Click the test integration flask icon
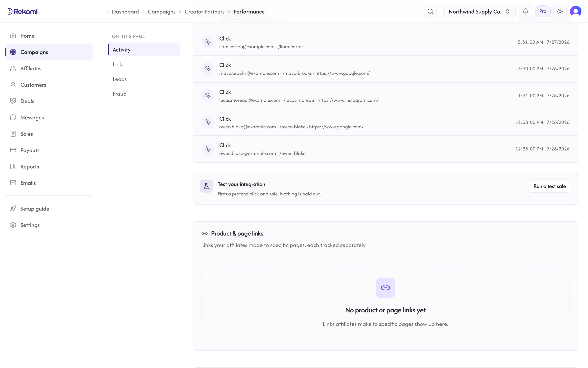 pyautogui.click(x=206, y=186)
